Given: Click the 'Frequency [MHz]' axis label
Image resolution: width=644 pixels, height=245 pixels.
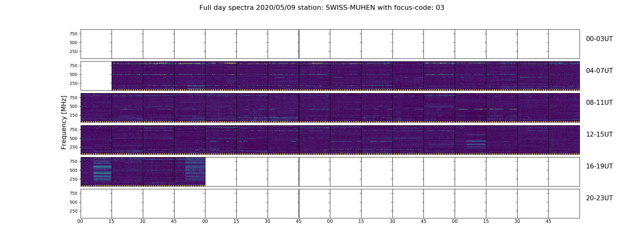Looking at the screenshot, I should pos(64,123).
